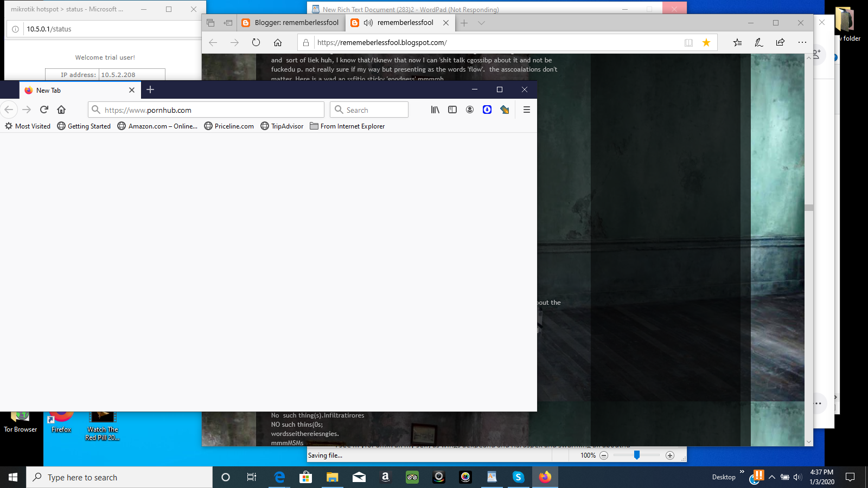Click the taskbar search box

point(119,477)
